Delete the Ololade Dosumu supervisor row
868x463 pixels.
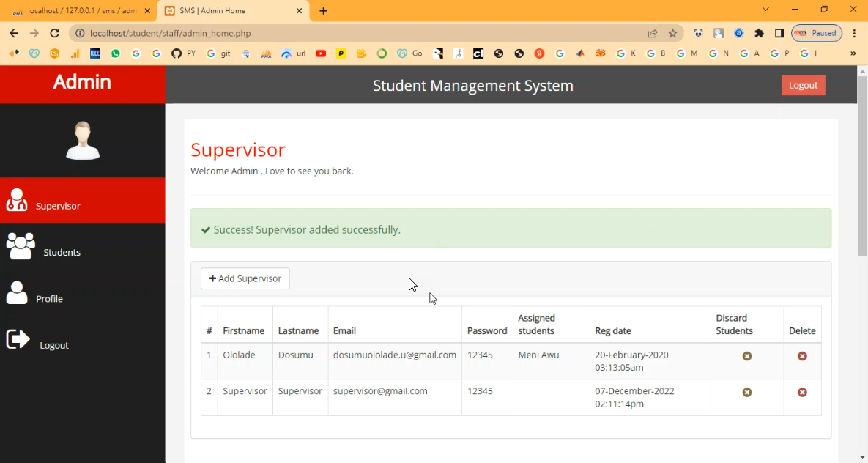click(802, 356)
